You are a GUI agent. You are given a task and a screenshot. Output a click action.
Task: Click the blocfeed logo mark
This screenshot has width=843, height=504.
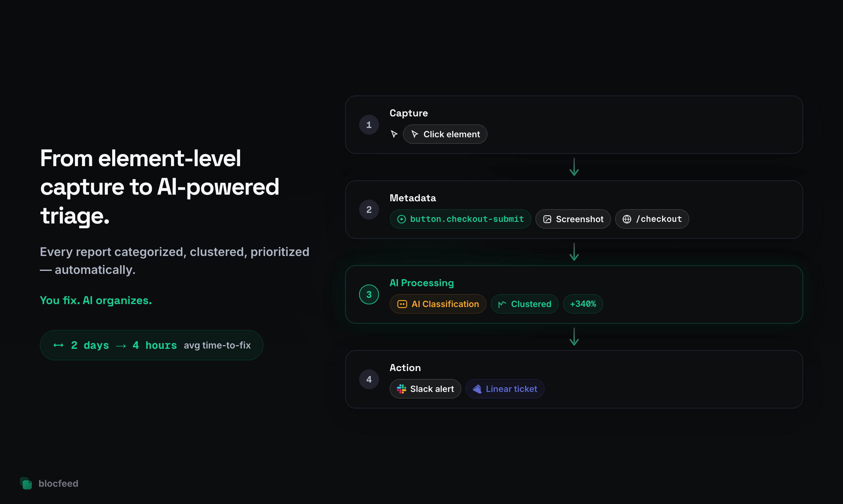coord(27,483)
